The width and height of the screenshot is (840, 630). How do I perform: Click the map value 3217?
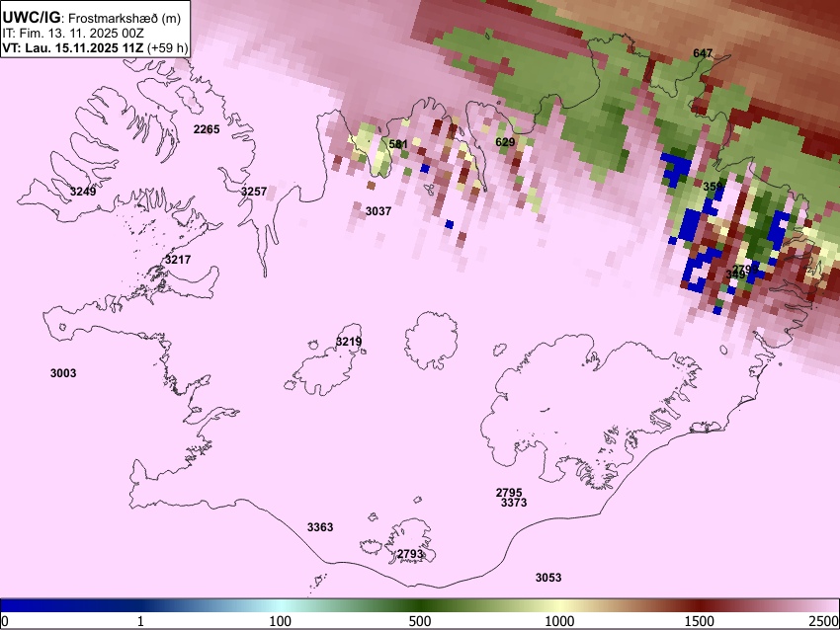[178, 260]
